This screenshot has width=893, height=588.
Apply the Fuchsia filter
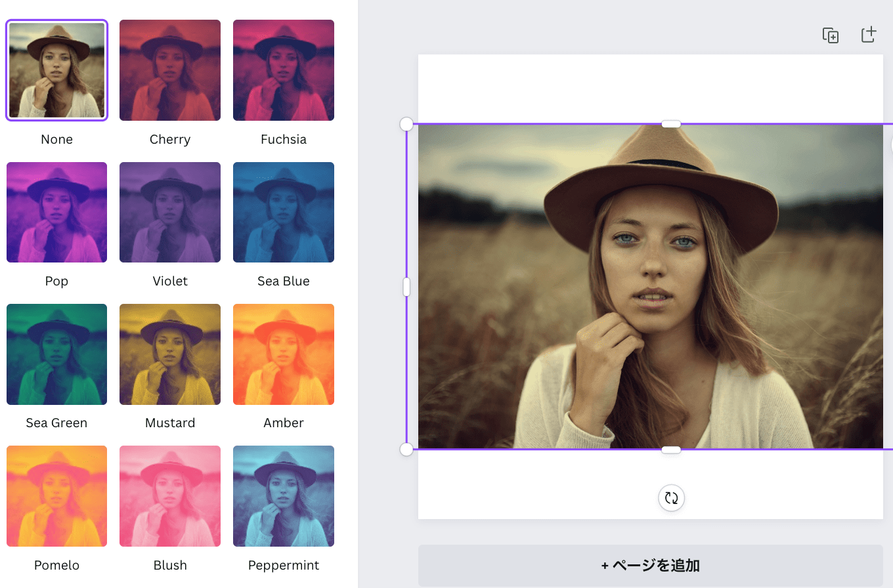[x=283, y=70]
